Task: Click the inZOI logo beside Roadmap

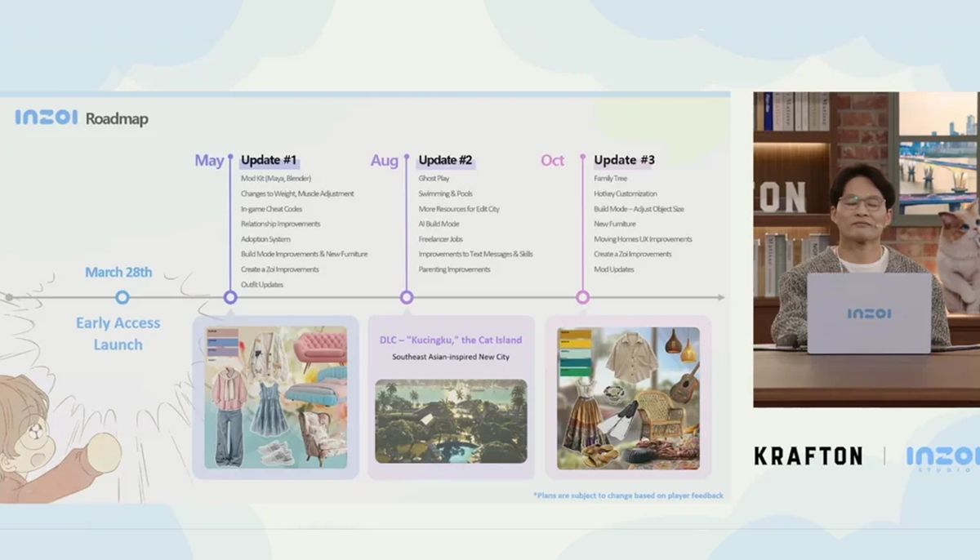Action: coord(46,118)
